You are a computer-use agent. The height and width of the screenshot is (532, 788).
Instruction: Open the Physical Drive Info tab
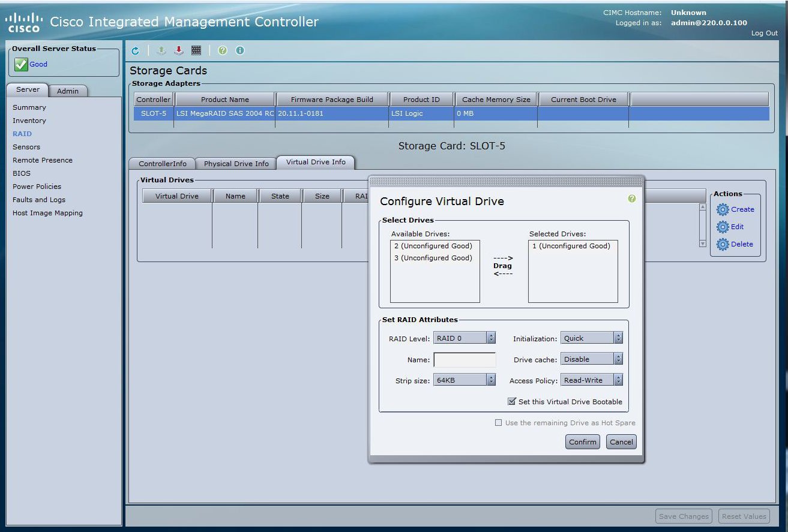click(236, 163)
